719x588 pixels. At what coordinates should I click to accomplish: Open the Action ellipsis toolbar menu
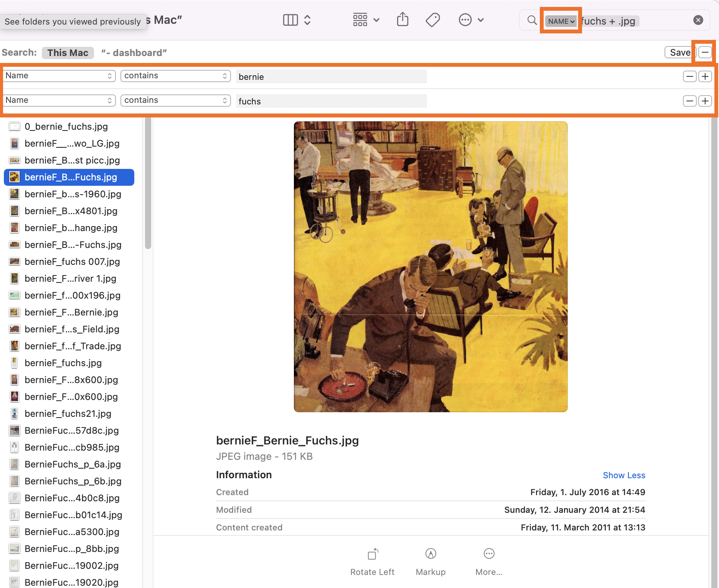(471, 20)
